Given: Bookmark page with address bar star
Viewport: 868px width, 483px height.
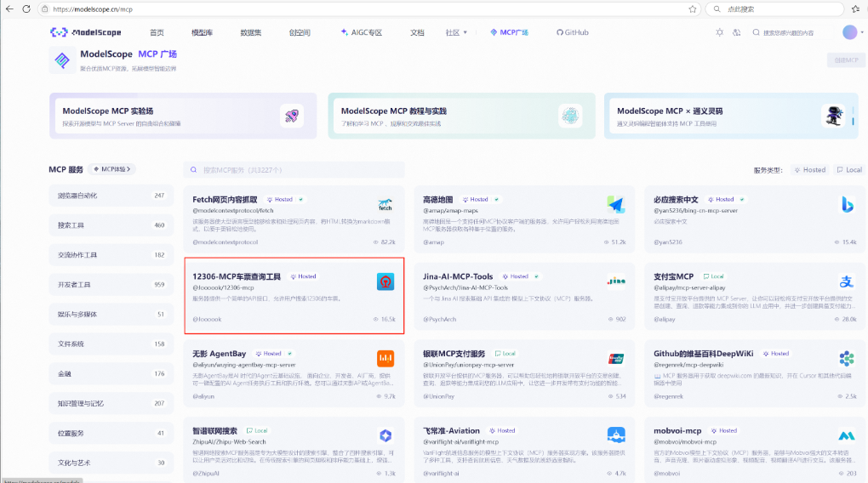Looking at the screenshot, I should coord(693,9).
